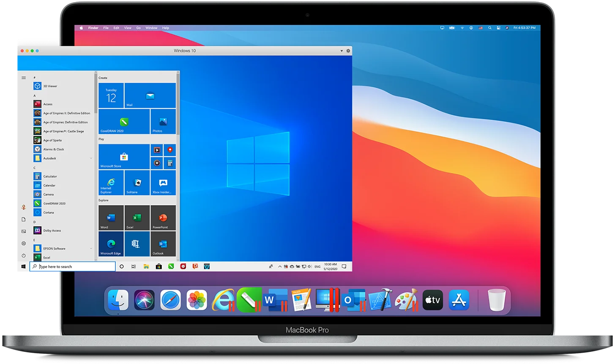Viewport: 615px width, 364px height.
Task: Open File Explorer on the Windows taskbar
Action: (x=146, y=266)
